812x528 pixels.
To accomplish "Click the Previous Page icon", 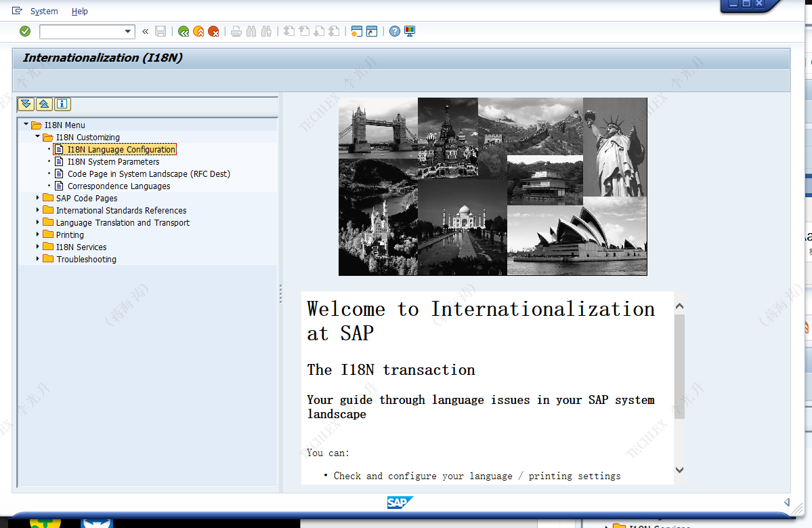I will click(304, 32).
